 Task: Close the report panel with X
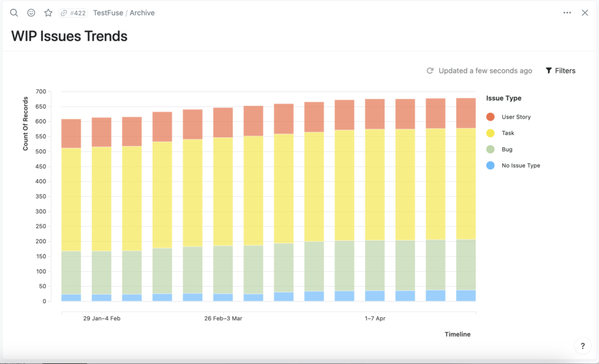click(x=585, y=13)
